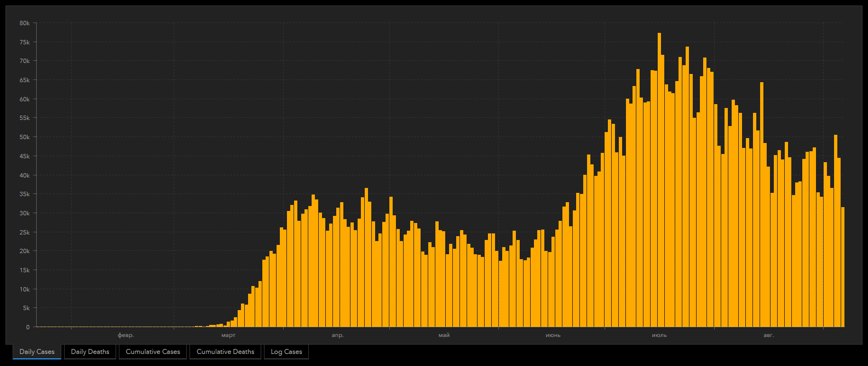The width and height of the screenshot is (868, 366).
Task: Click the 70k y-axis label
Action: click(24, 61)
